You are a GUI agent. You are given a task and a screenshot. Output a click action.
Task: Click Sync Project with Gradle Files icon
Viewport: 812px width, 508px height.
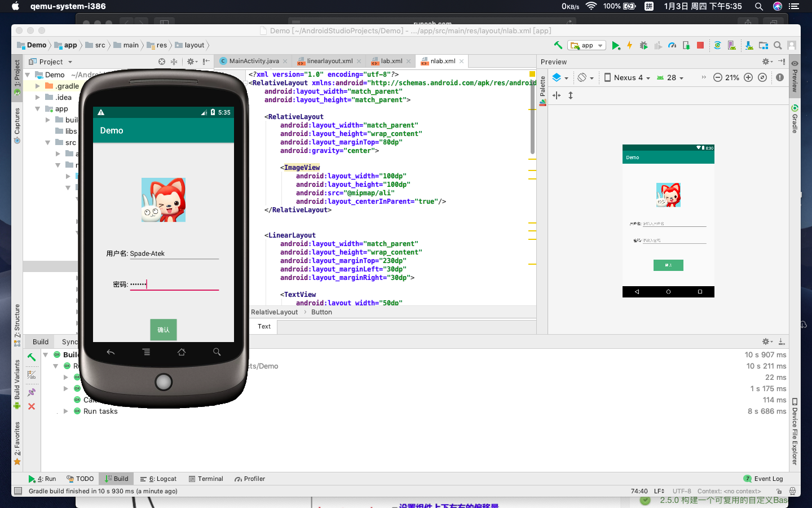pos(717,45)
